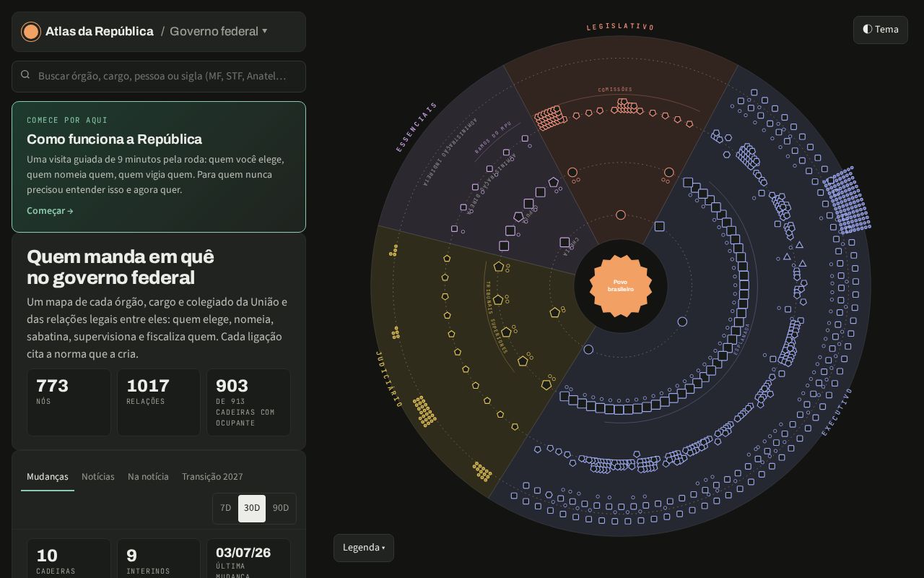Select the Povo brasileiro center node

621,286
